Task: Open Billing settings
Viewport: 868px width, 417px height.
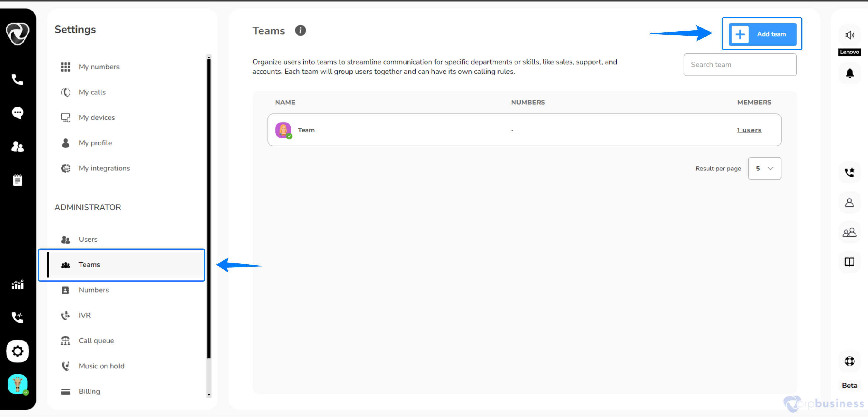Action: point(89,391)
